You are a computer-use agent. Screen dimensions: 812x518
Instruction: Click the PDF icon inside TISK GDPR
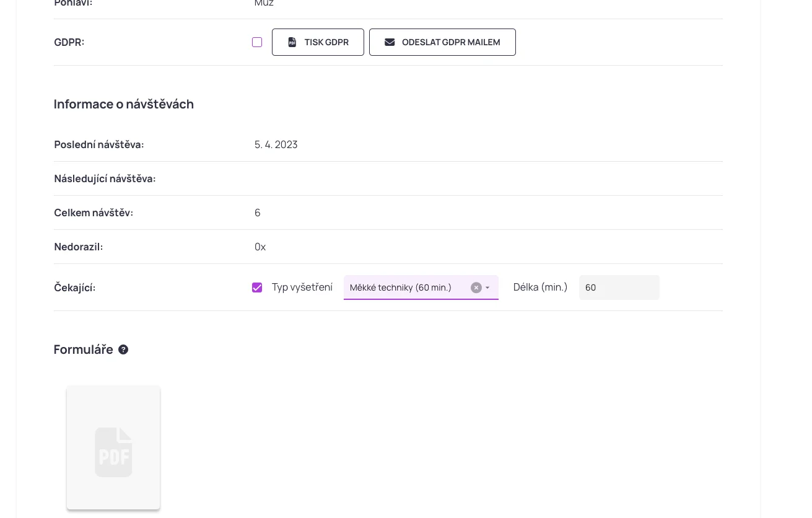[292, 42]
